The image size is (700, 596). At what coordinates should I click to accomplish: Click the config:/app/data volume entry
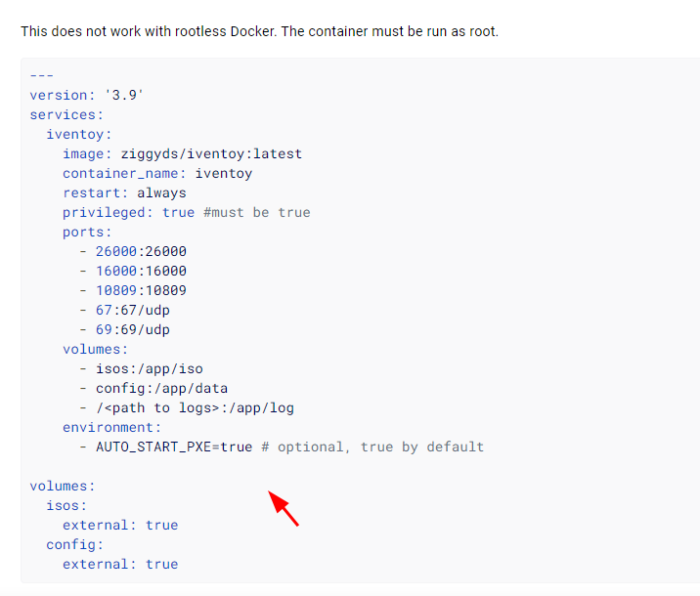[x=161, y=389]
